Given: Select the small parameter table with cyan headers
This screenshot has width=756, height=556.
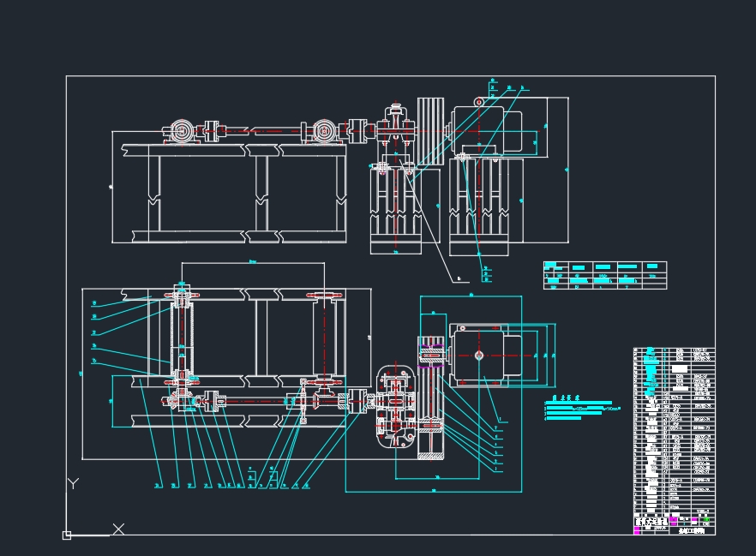Looking at the screenshot, I should 605,275.
